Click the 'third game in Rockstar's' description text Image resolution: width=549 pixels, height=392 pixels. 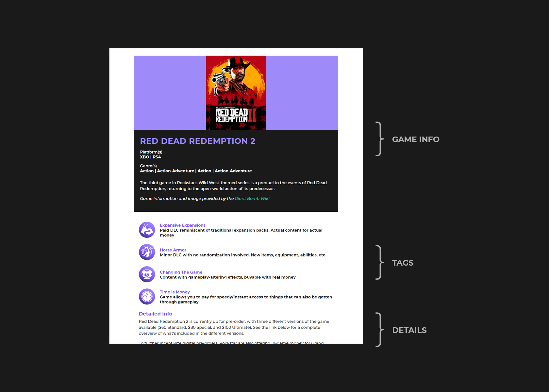click(233, 186)
